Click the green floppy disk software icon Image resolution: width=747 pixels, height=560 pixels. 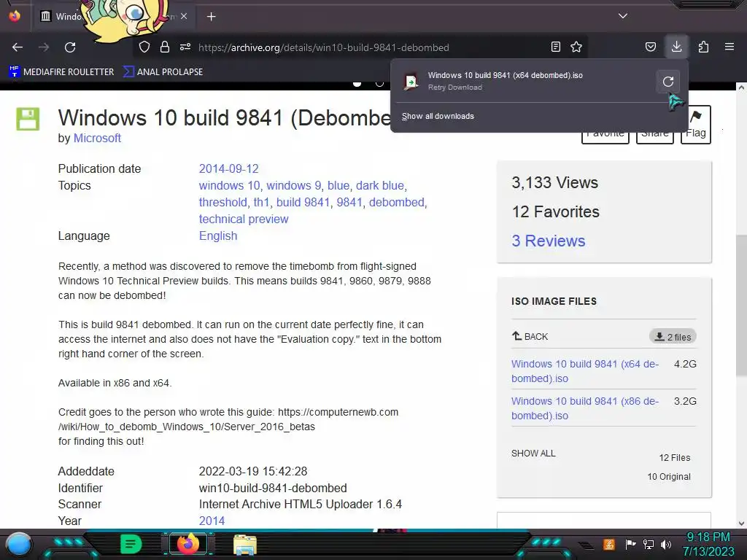coord(28,119)
